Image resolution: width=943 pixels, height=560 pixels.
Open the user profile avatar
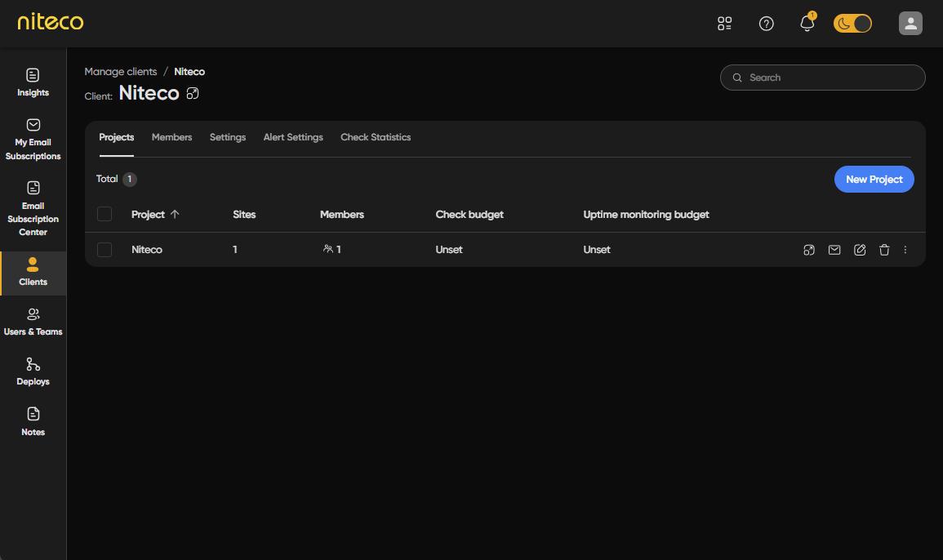click(x=910, y=24)
